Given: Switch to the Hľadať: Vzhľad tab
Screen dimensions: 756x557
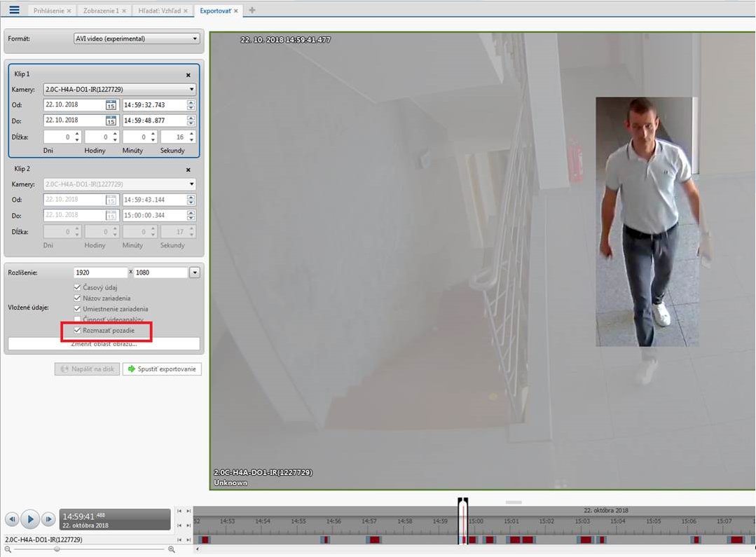Looking at the screenshot, I should pyautogui.click(x=160, y=11).
